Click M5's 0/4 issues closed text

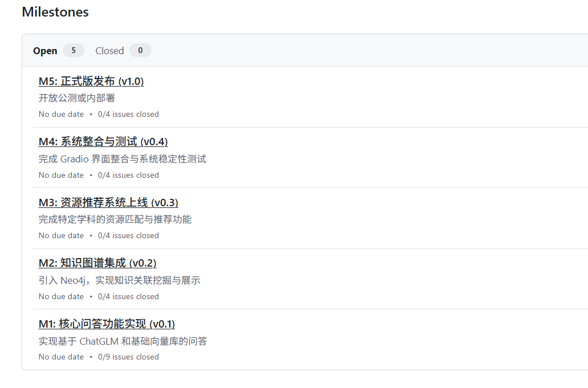128,114
